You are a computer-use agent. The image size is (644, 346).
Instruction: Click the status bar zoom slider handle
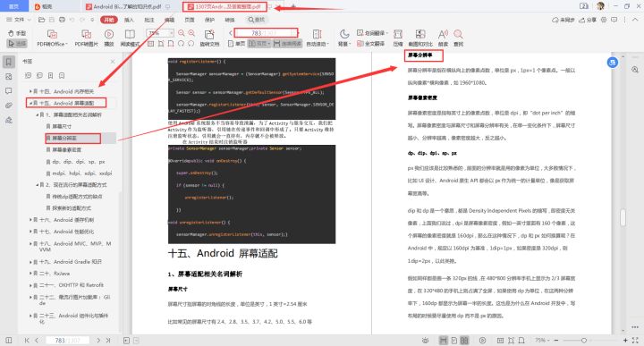tap(583, 341)
